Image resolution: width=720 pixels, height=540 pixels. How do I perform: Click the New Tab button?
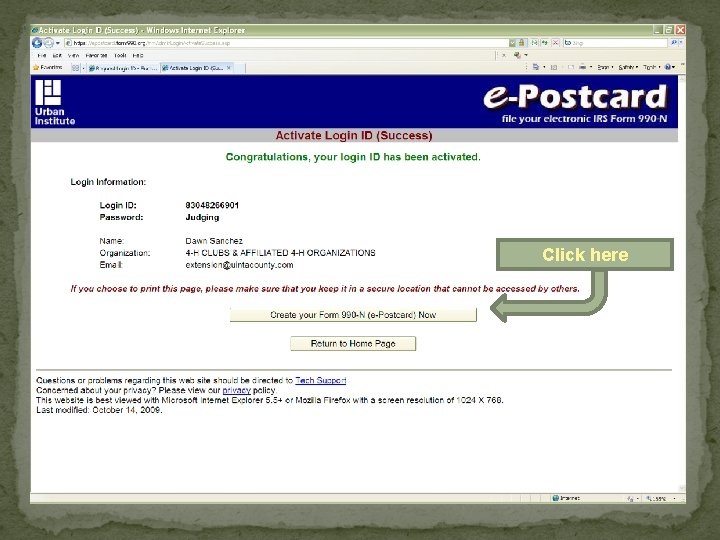point(240,68)
